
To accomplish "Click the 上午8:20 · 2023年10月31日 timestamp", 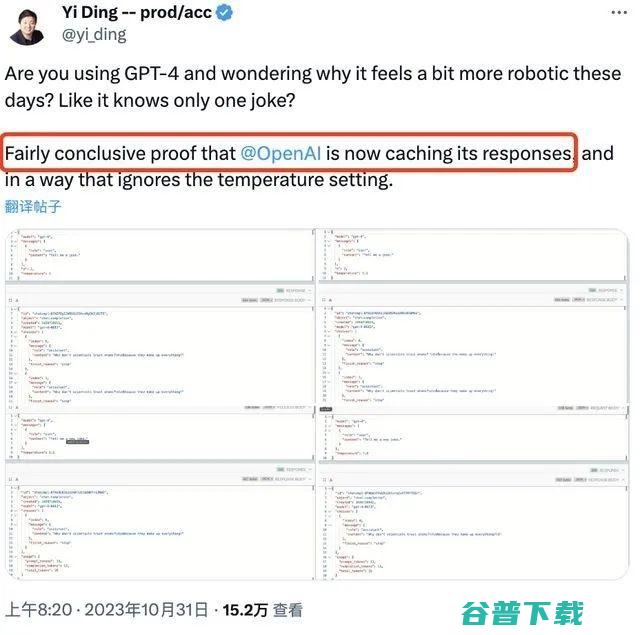I will [107, 610].
